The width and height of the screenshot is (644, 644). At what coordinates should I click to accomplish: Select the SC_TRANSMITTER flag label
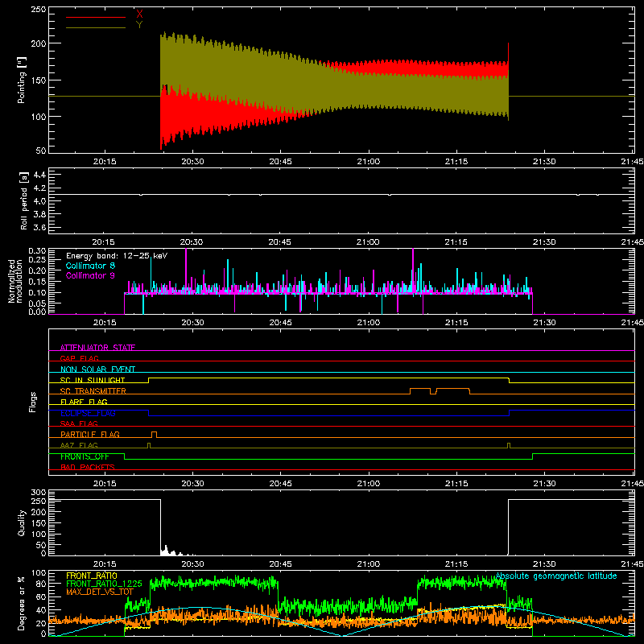coord(93,391)
